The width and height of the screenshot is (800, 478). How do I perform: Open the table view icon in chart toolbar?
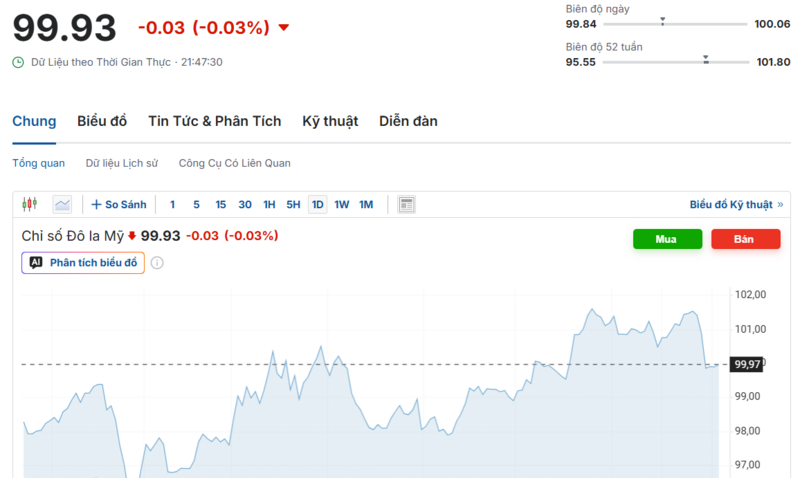tap(406, 205)
